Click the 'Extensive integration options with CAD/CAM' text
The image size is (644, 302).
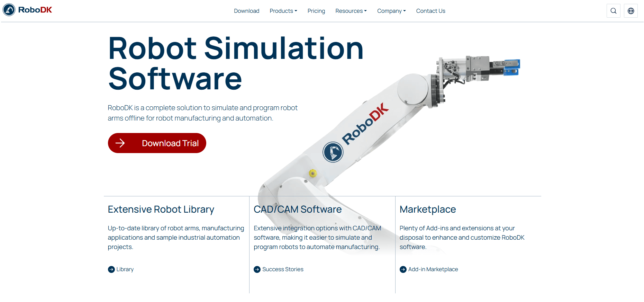[317, 238]
